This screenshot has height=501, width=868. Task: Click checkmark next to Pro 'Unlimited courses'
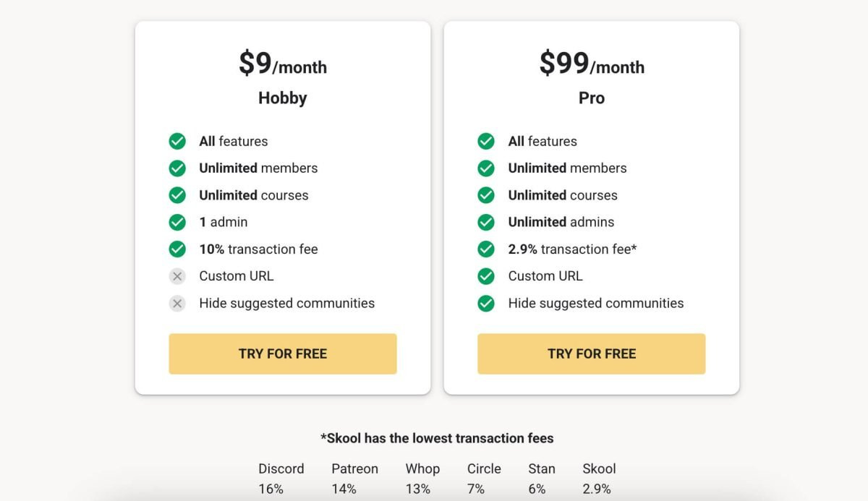[486, 195]
